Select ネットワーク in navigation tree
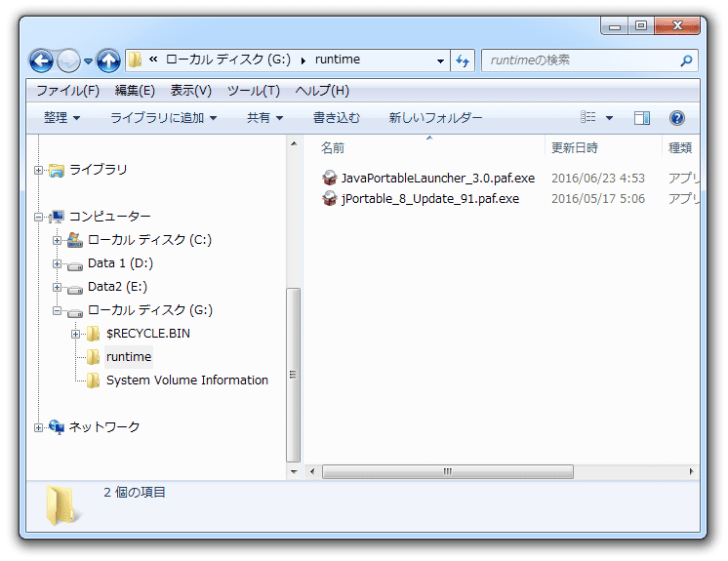The width and height of the screenshot is (728, 561). point(104,427)
